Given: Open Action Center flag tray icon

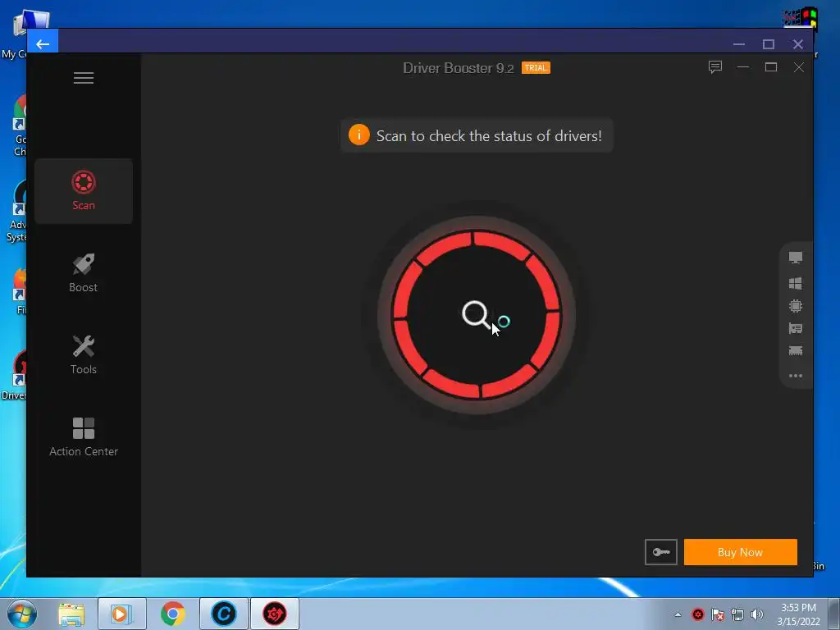Looking at the screenshot, I should pos(718,614).
